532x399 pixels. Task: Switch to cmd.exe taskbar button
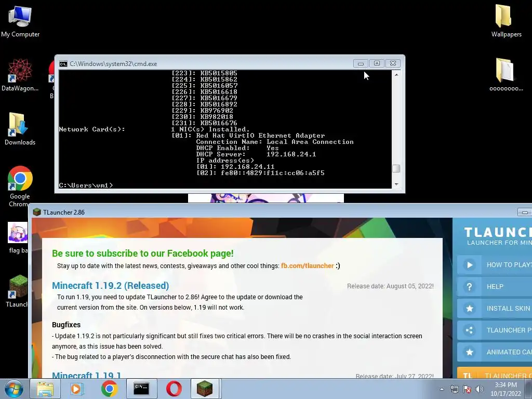[141, 389]
